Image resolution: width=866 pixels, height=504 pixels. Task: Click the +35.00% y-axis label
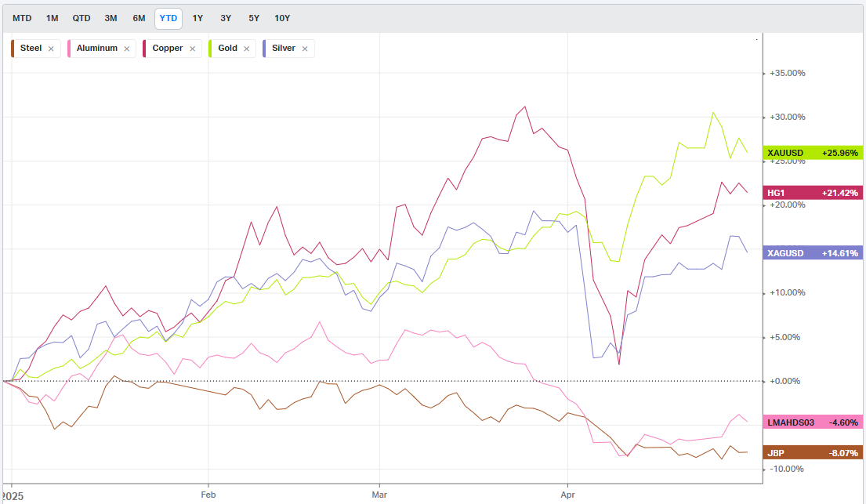787,73
